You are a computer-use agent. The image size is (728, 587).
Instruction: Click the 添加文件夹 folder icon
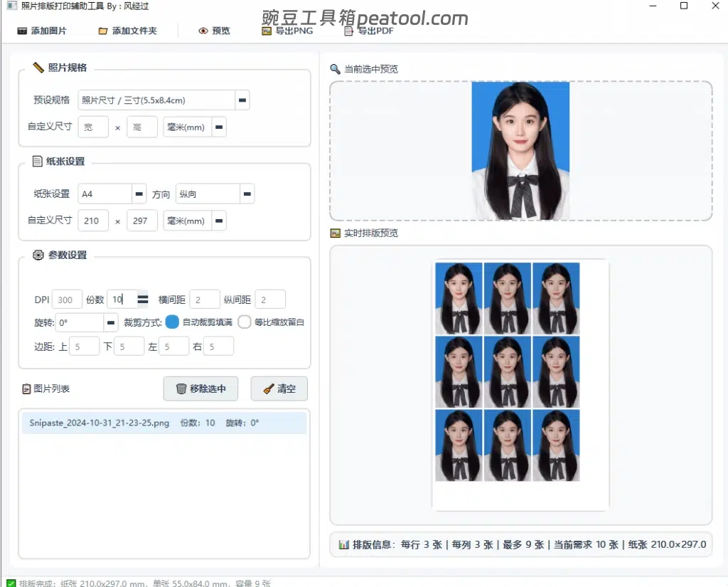click(103, 31)
